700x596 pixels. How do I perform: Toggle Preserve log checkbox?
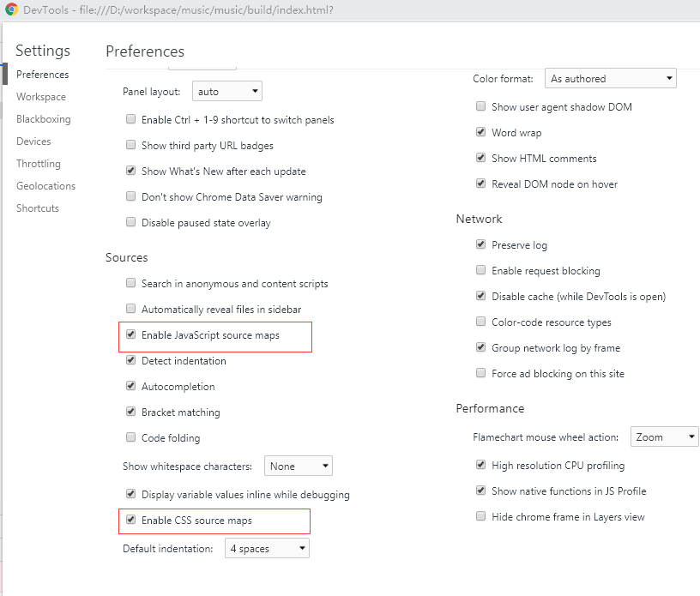coord(480,244)
